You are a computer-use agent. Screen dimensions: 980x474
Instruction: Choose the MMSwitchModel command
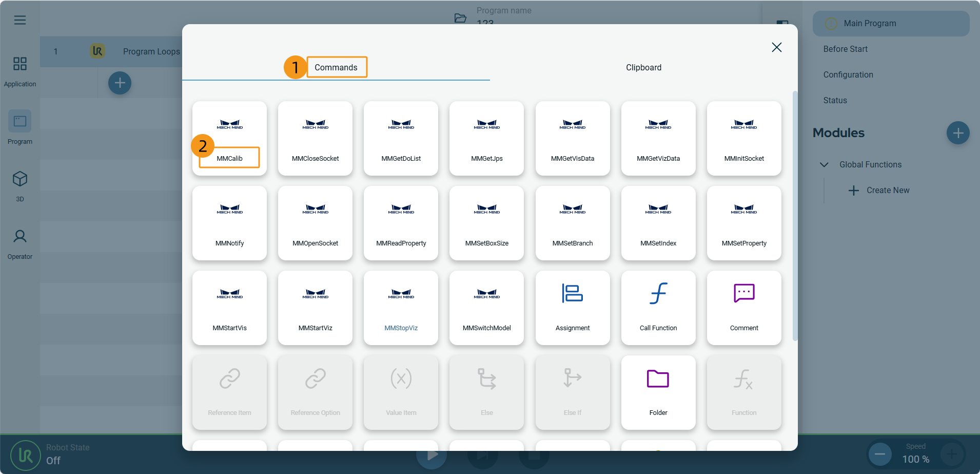click(x=486, y=308)
